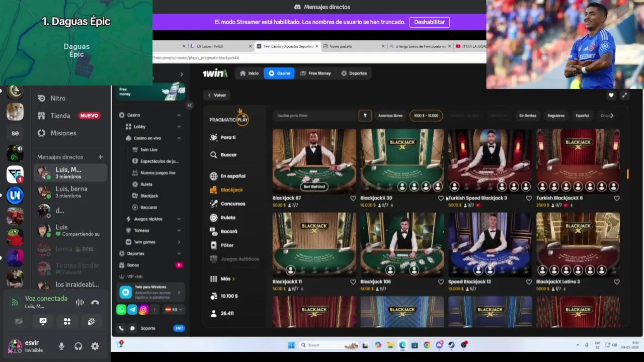
Task: Toggle headphones deafen in Discord
Action: pos(78,346)
